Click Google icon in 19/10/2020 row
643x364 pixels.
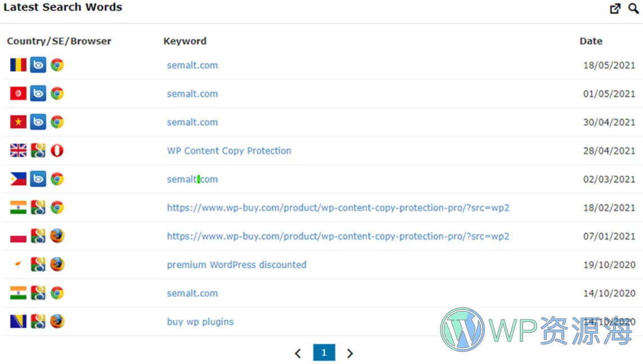coord(38,264)
